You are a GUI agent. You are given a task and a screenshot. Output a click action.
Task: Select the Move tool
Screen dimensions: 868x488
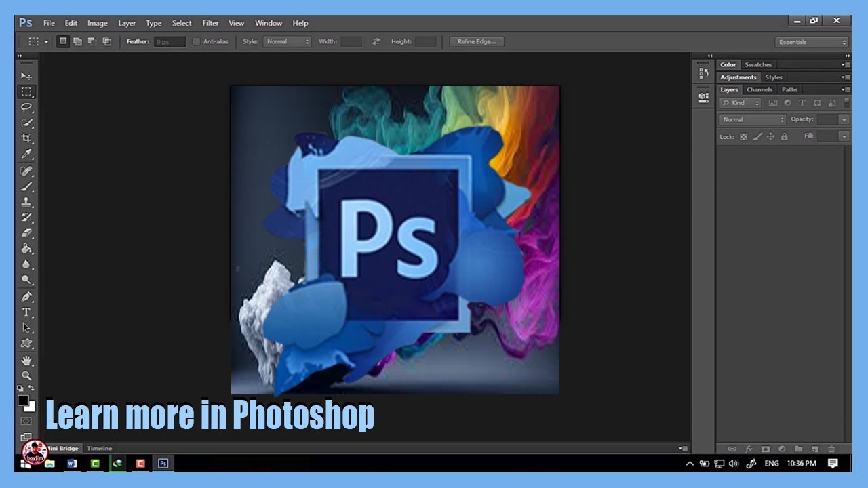pyautogui.click(x=26, y=76)
